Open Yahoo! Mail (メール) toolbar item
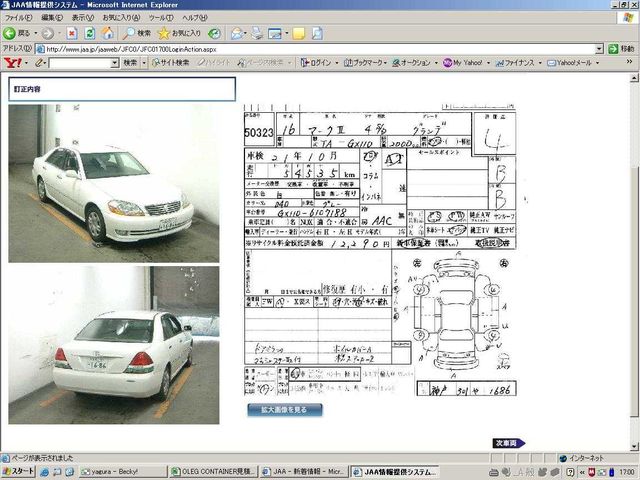This screenshot has width=640, height=480. point(569,63)
